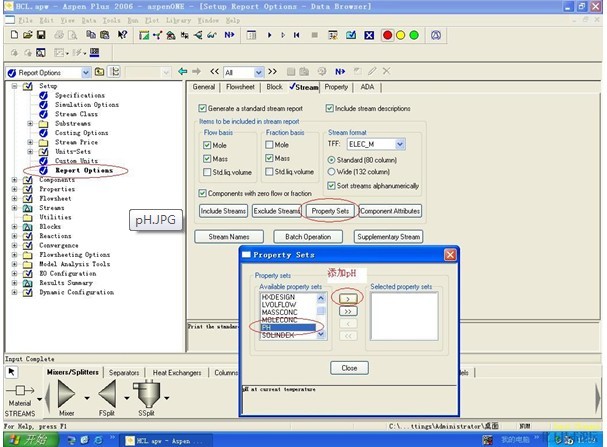Viewport: 607px width, 447px height.
Task: Select PH in available property sets
Action: coord(287,326)
